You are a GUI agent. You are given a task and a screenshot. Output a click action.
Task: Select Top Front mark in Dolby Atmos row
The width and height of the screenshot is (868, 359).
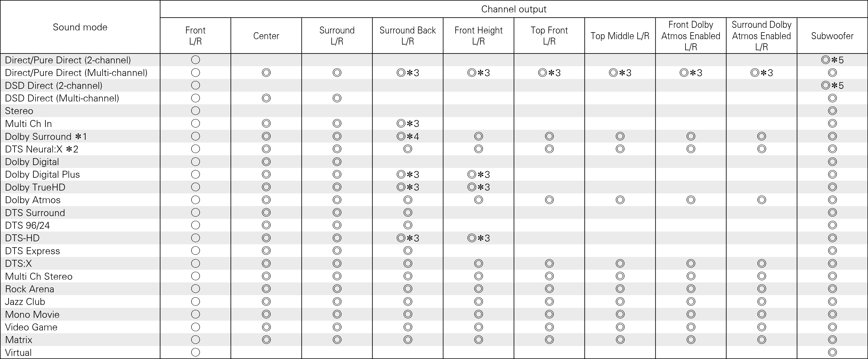[549, 200]
